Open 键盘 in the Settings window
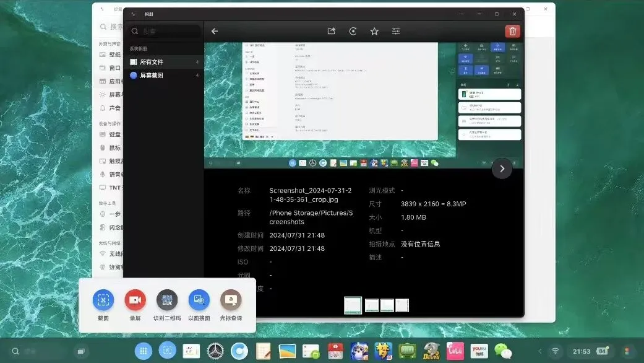Viewport: 644px width, 363px height. coord(111,134)
